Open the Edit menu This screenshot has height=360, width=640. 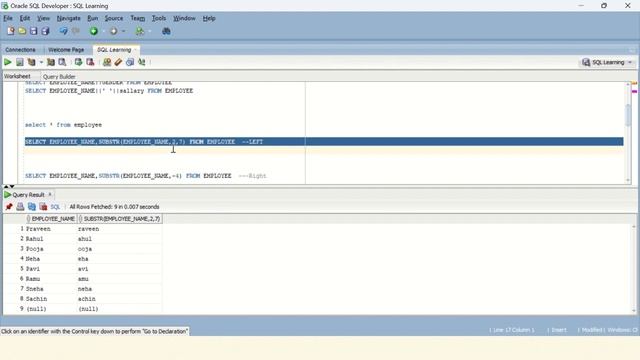click(x=24, y=18)
